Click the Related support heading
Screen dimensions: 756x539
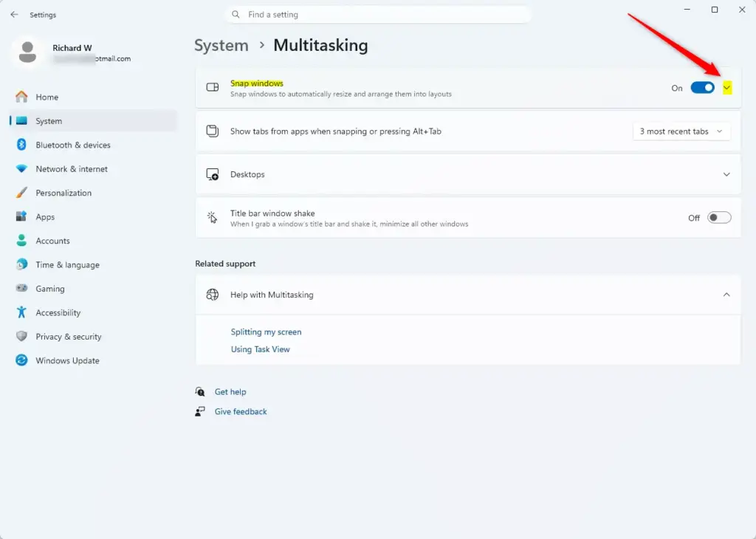225,264
